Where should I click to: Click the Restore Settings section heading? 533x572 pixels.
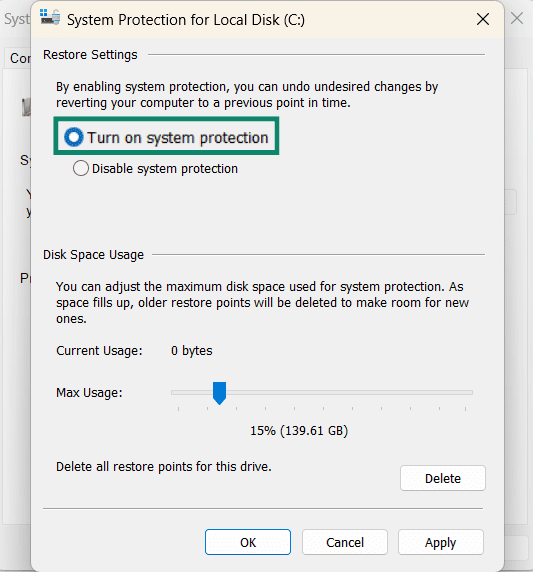coord(90,55)
